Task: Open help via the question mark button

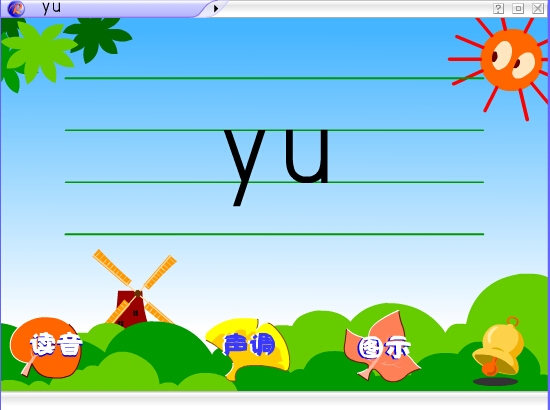Action: 498,8
